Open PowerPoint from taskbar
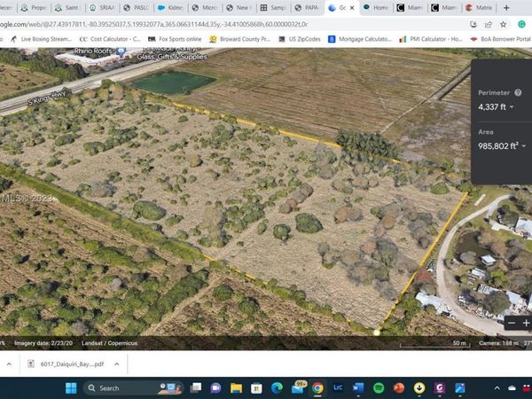 pyautogui.click(x=399, y=388)
